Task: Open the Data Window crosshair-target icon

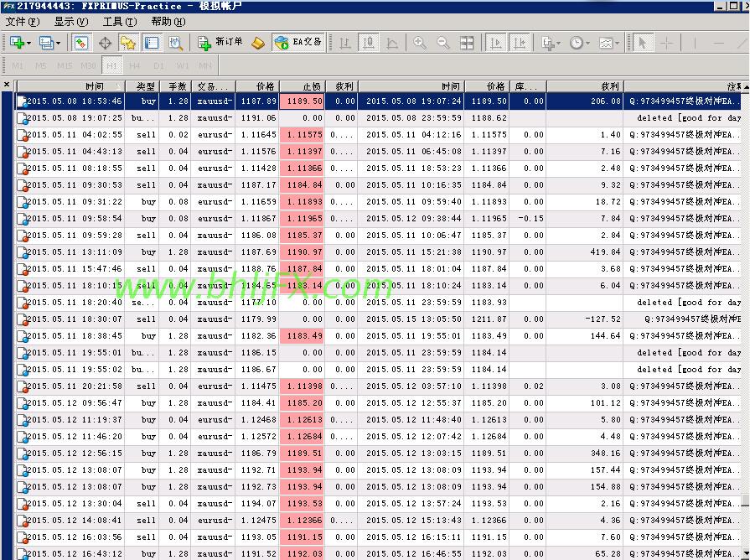Action: (105, 43)
